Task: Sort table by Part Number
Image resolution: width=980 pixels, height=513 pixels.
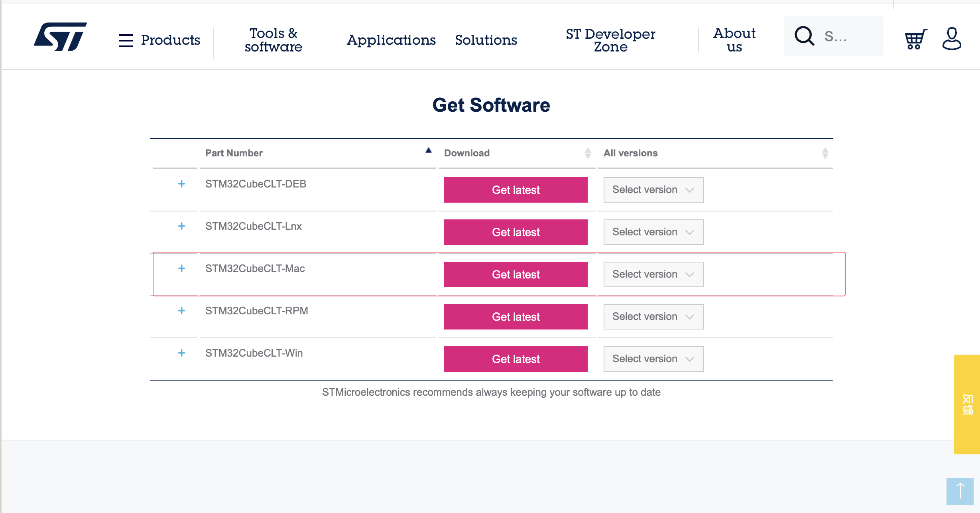Action: point(318,153)
